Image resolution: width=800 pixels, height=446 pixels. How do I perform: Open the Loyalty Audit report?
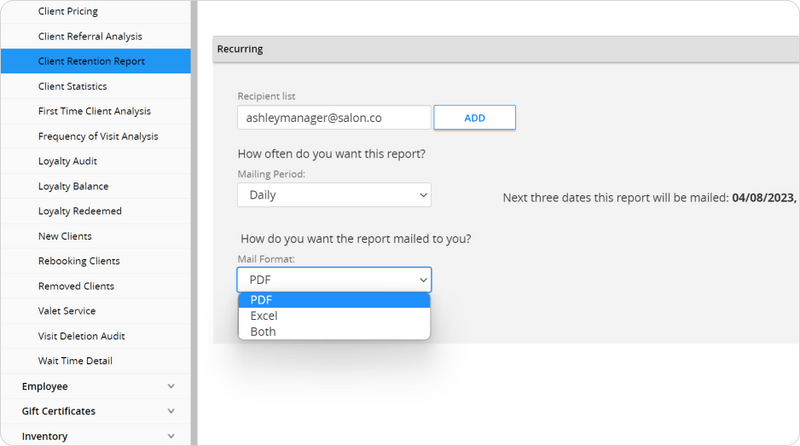(67, 161)
